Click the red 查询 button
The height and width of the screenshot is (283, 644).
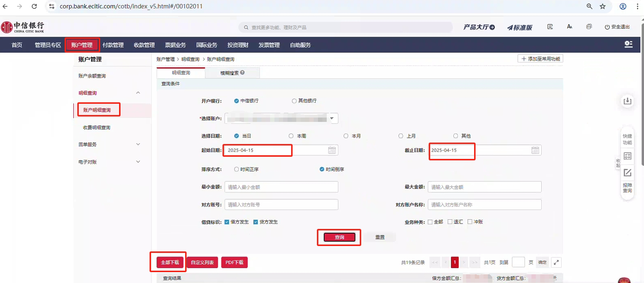pyautogui.click(x=339, y=237)
